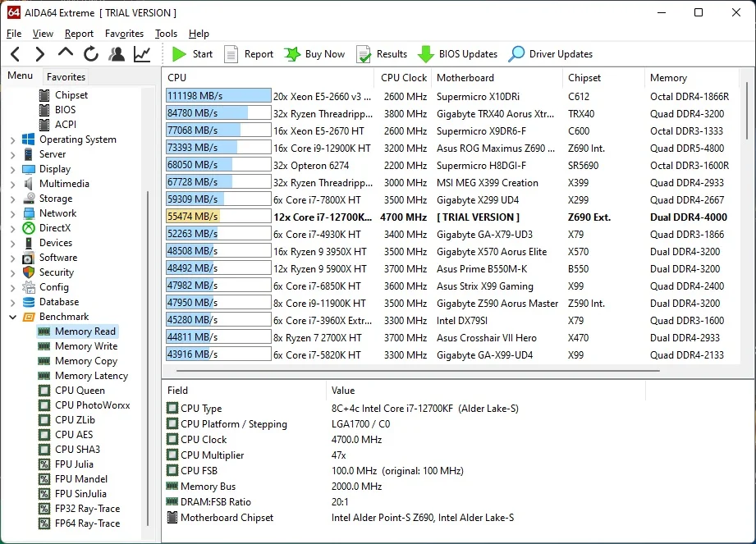Viewport: 756px width, 544px height.
Task: Click the Refresh arrow toolbar icon
Action: click(x=90, y=54)
